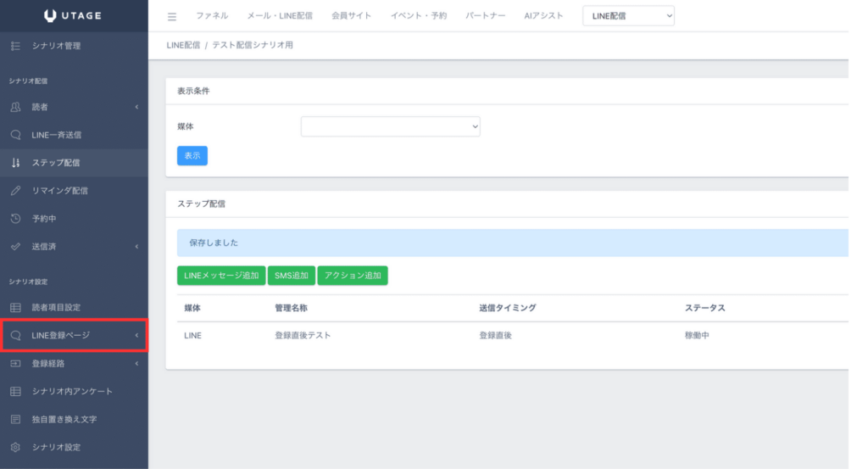Click the LINE登録ページ chat bubble icon

tap(15, 336)
